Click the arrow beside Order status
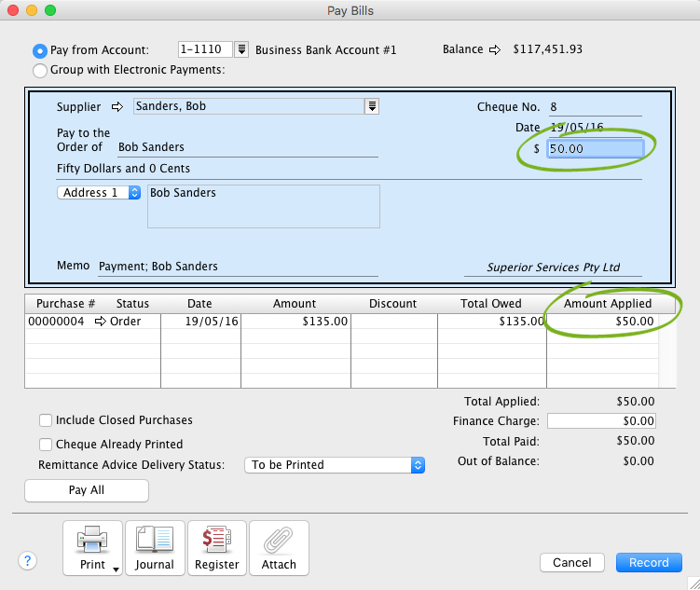Image resolution: width=700 pixels, height=590 pixels. click(101, 322)
